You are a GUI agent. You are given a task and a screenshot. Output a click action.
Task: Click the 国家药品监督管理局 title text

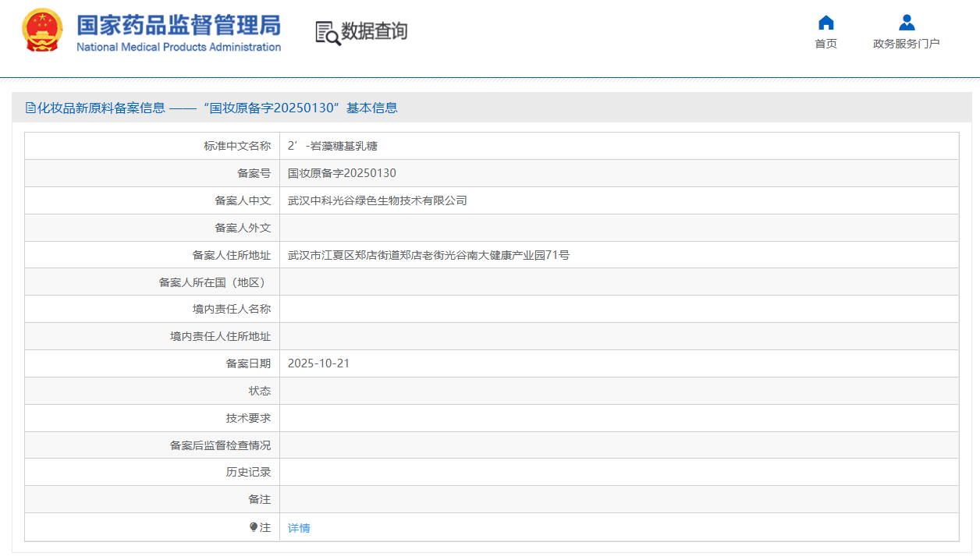178,24
